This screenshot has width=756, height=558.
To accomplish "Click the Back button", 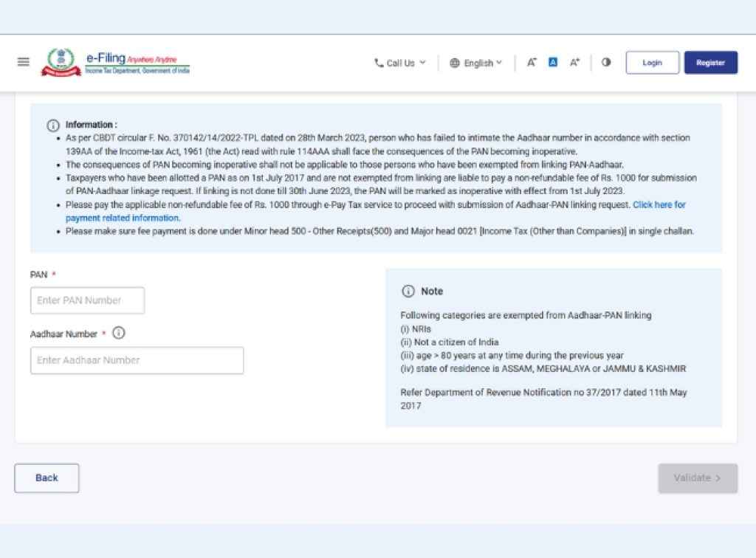I will [47, 478].
